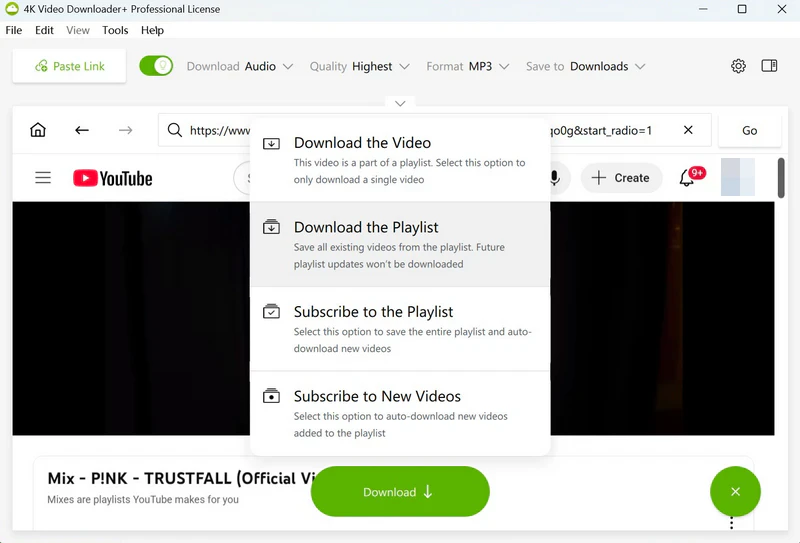Clear the URL with X icon
The image size is (800, 543).
point(688,130)
